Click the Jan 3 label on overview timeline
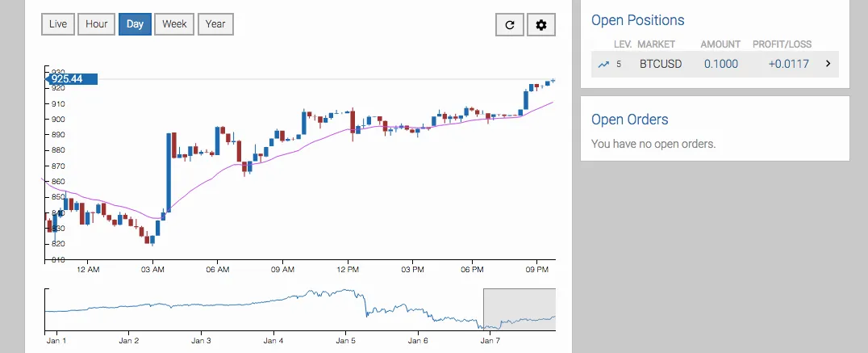The image size is (868, 353). (201, 341)
